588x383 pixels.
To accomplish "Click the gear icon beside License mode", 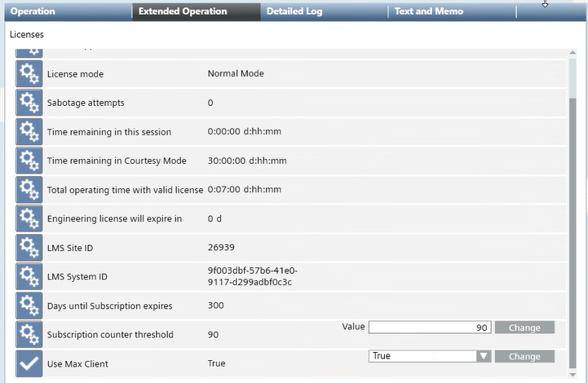I will pyautogui.click(x=29, y=74).
